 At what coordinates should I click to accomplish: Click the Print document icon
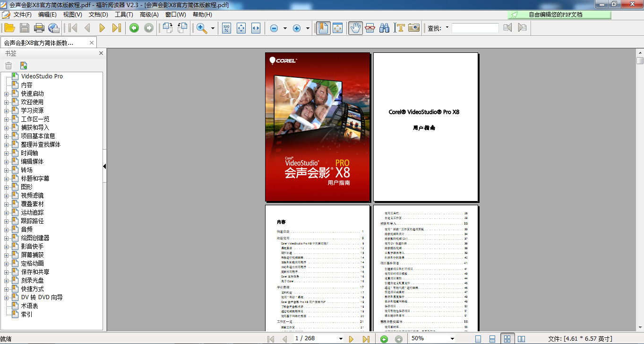click(40, 28)
